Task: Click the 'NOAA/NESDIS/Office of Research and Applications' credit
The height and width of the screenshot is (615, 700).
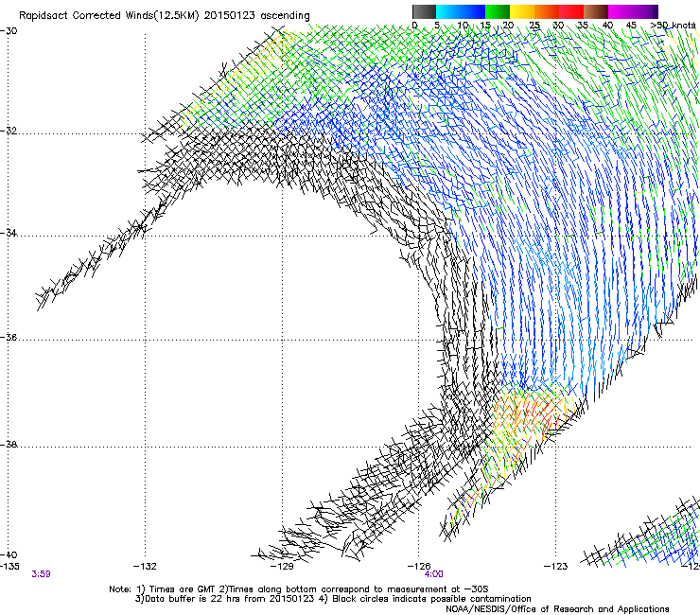Action: (557, 609)
